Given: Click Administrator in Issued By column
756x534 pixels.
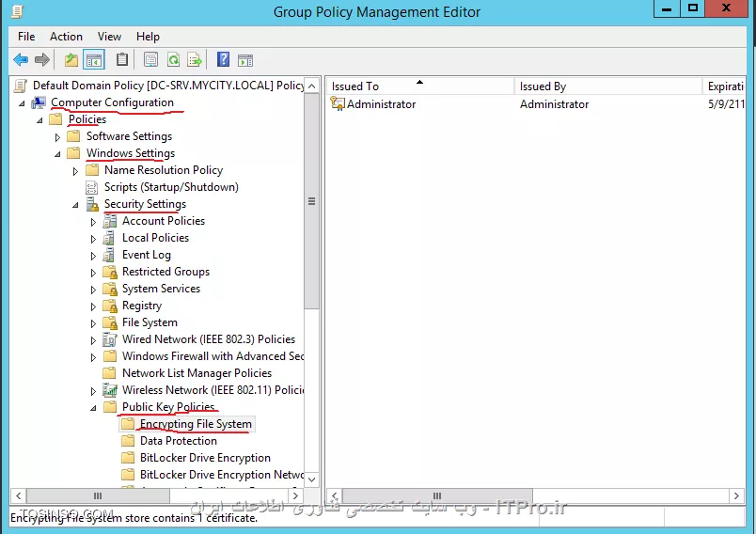Looking at the screenshot, I should [554, 104].
